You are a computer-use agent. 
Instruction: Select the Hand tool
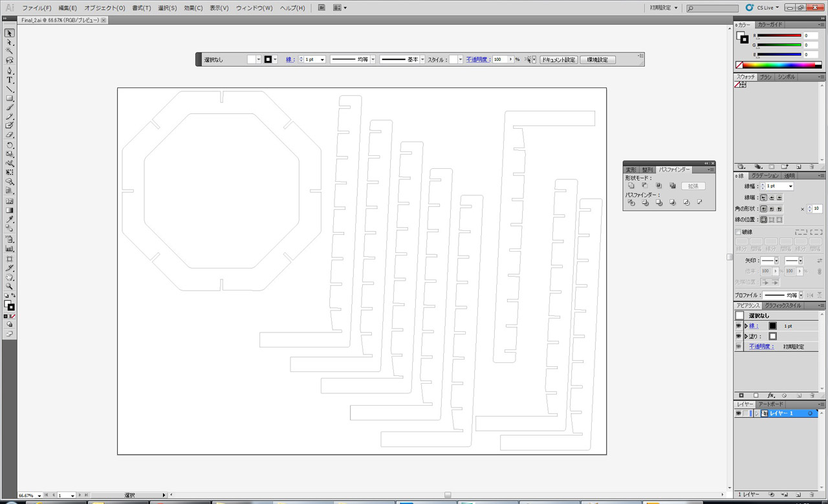(10, 277)
